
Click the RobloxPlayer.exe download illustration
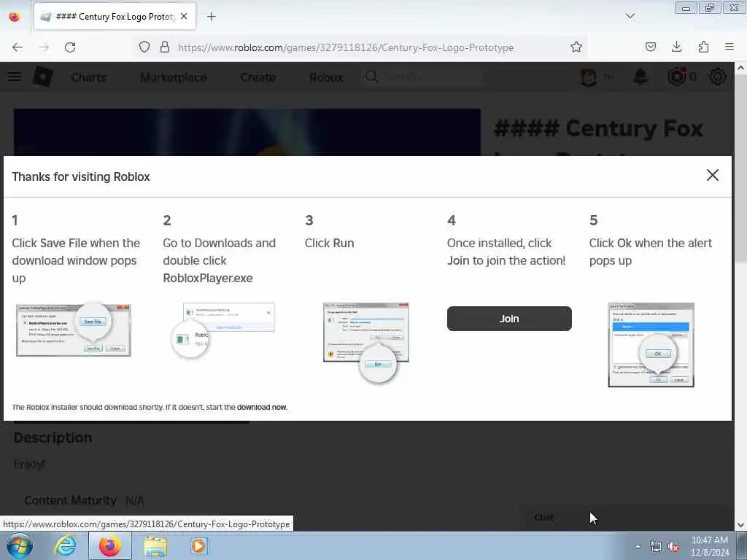point(222,330)
